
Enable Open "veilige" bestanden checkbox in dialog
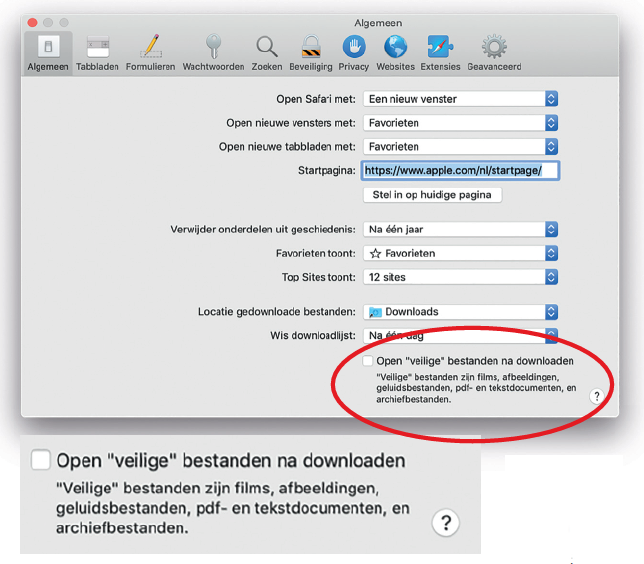367,361
